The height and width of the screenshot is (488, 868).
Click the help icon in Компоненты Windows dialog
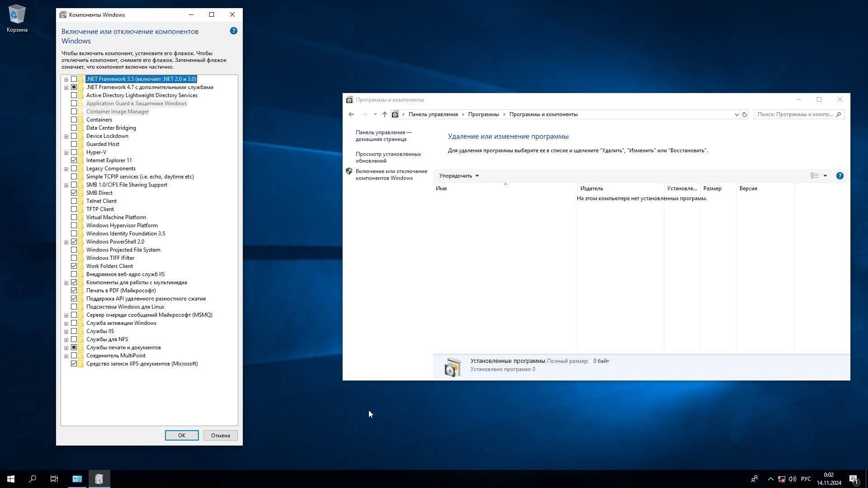click(234, 31)
